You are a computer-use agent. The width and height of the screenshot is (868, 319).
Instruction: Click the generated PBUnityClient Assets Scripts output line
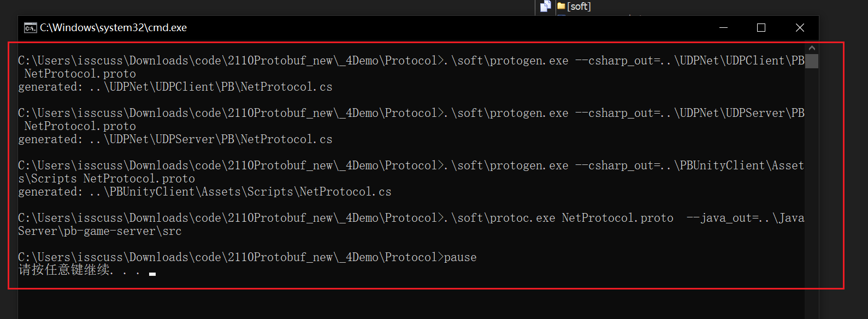[205, 192]
